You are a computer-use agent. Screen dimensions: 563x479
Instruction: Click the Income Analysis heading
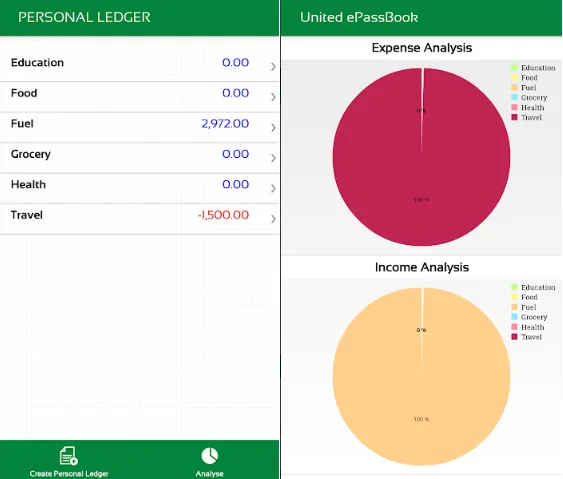pos(422,268)
